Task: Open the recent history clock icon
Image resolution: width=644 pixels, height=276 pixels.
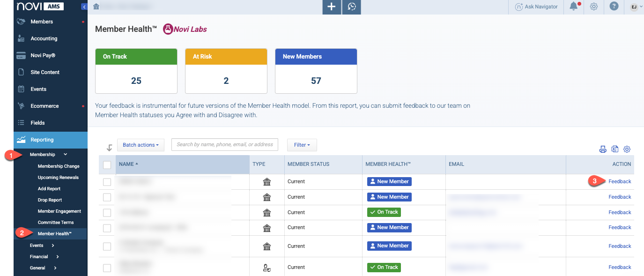Action: pos(352,7)
